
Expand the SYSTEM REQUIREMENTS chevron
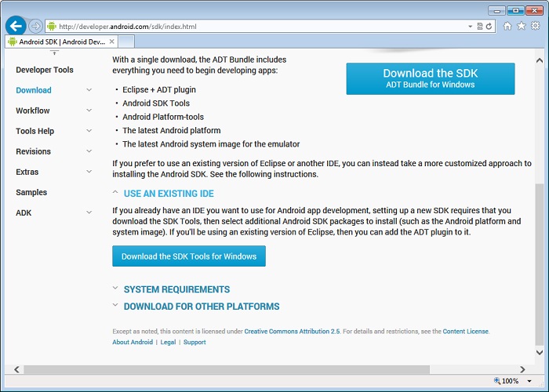115,288
